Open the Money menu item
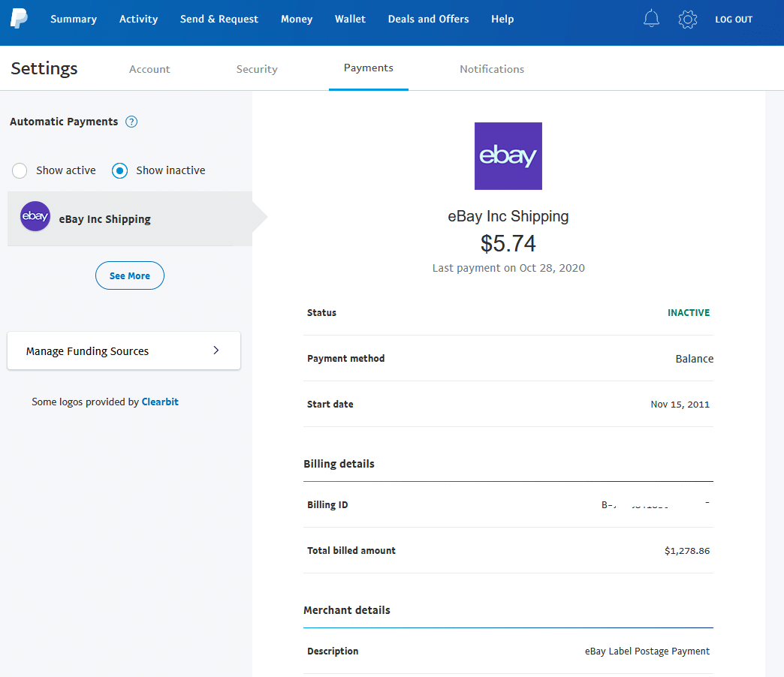Viewport: 784px width, 677px height. pyautogui.click(x=297, y=19)
